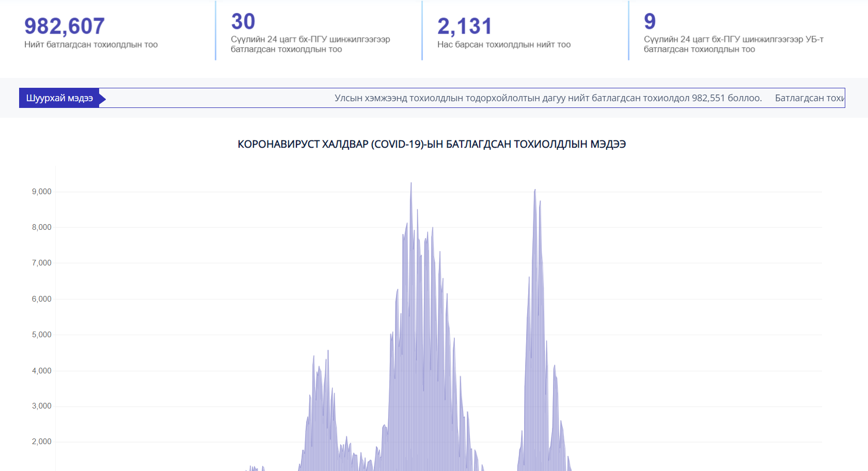The width and height of the screenshot is (868, 471).
Task: Click the 'Шуурхай мэдээ' breaking news badge
Action: (x=60, y=98)
